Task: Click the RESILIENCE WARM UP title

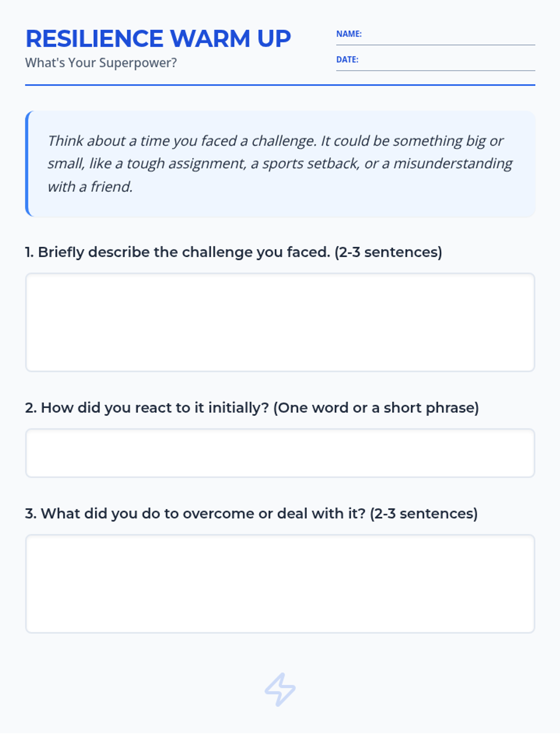Action: click(x=158, y=39)
